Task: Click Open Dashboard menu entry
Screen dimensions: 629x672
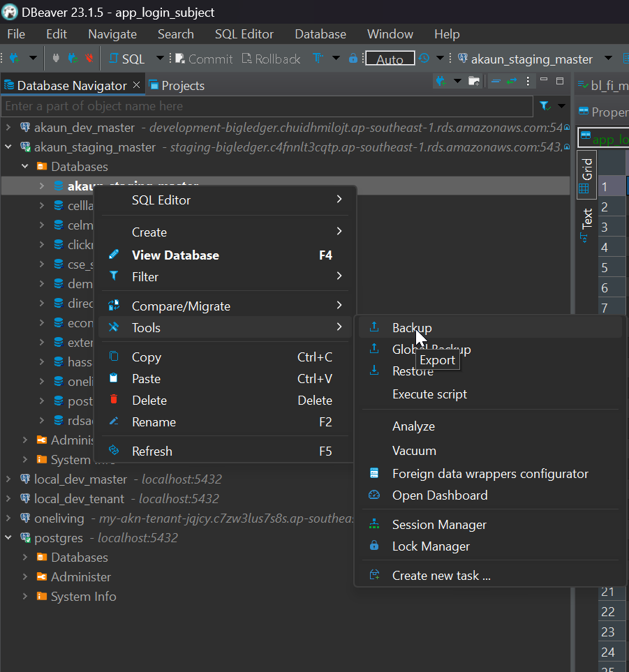Action: [440, 495]
